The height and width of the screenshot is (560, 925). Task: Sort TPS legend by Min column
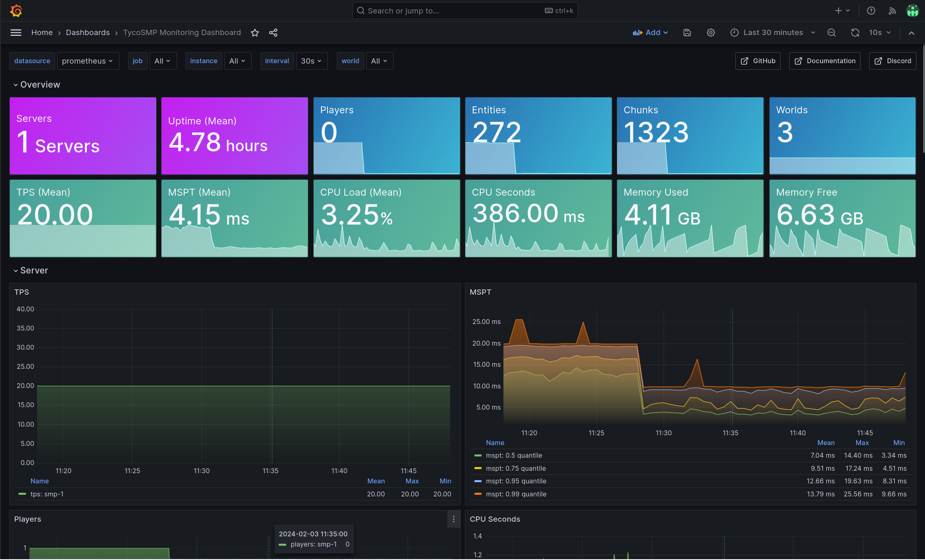[445, 481]
